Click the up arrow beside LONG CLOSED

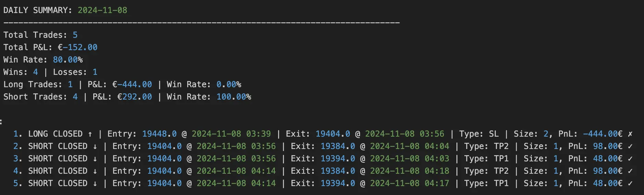click(90, 134)
